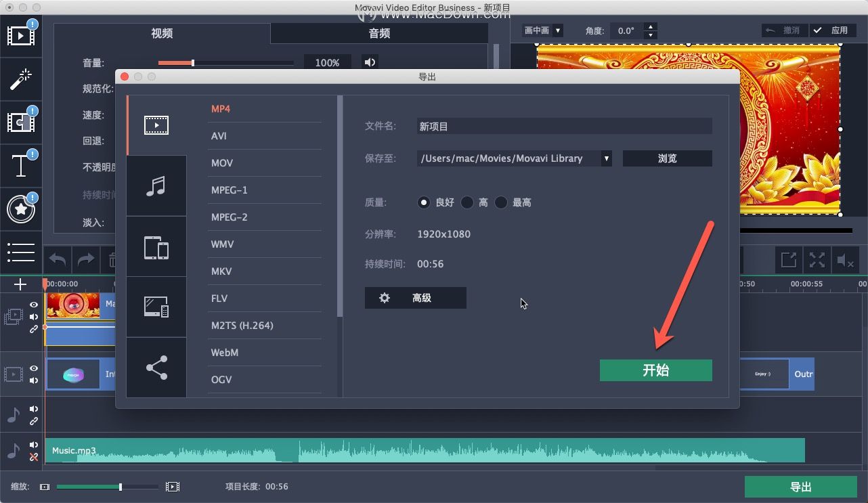Click 浏览 browse button
This screenshot has height=503, width=868.
[667, 158]
